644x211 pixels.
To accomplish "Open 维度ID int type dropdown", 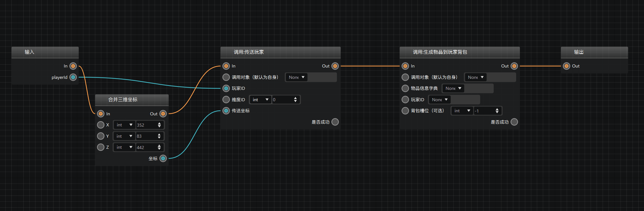I will (x=260, y=100).
